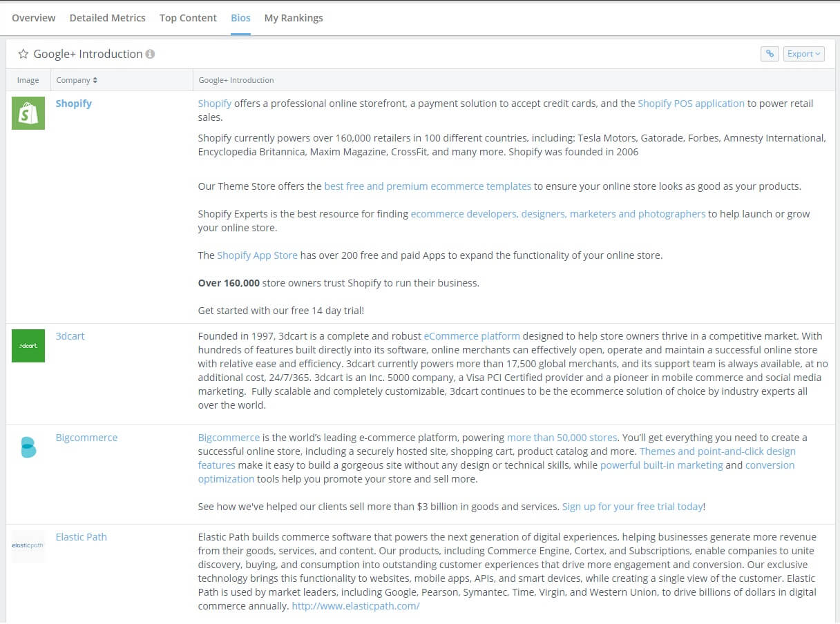Visit the http://www.elasticpath.com/ link

pyautogui.click(x=356, y=606)
